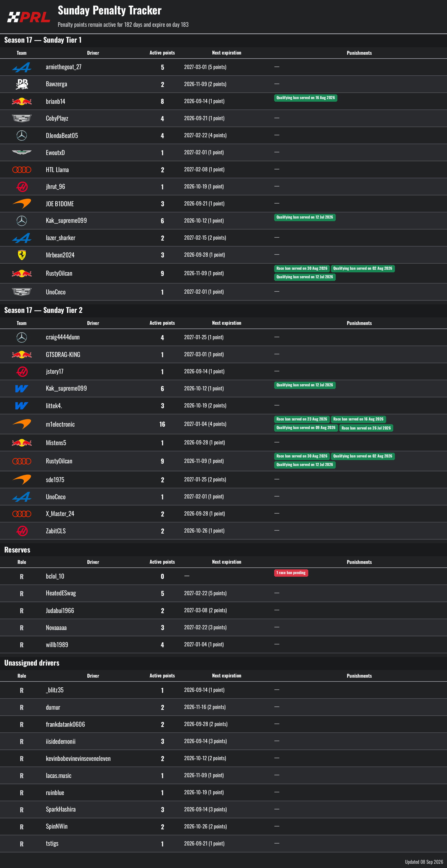Click the Cadillac logo beside CobyPlayz
447x868 pixels.
[x=22, y=118]
